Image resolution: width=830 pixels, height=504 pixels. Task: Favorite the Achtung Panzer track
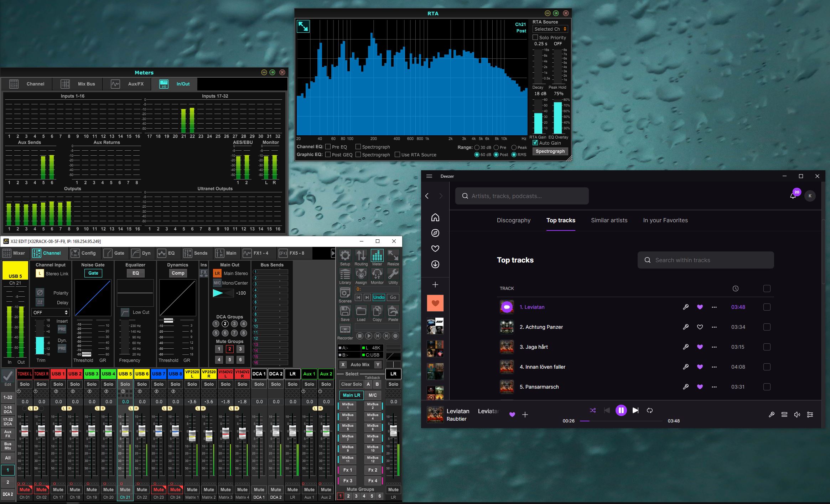point(700,327)
